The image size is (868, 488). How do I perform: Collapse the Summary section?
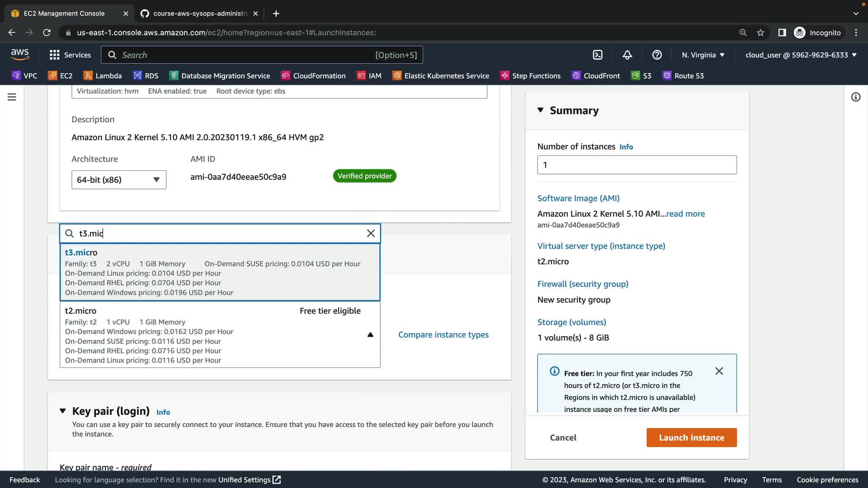(x=540, y=110)
